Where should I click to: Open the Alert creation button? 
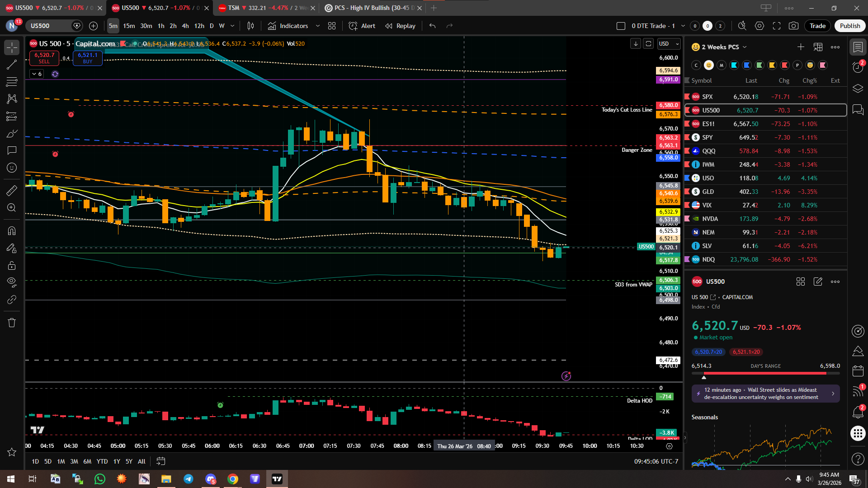coord(362,26)
